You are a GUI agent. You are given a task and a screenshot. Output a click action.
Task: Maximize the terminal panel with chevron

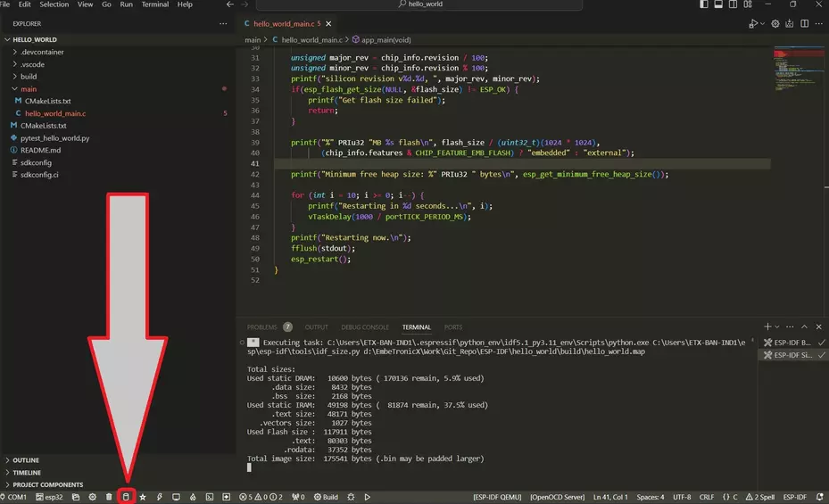pyautogui.click(x=804, y=326)
